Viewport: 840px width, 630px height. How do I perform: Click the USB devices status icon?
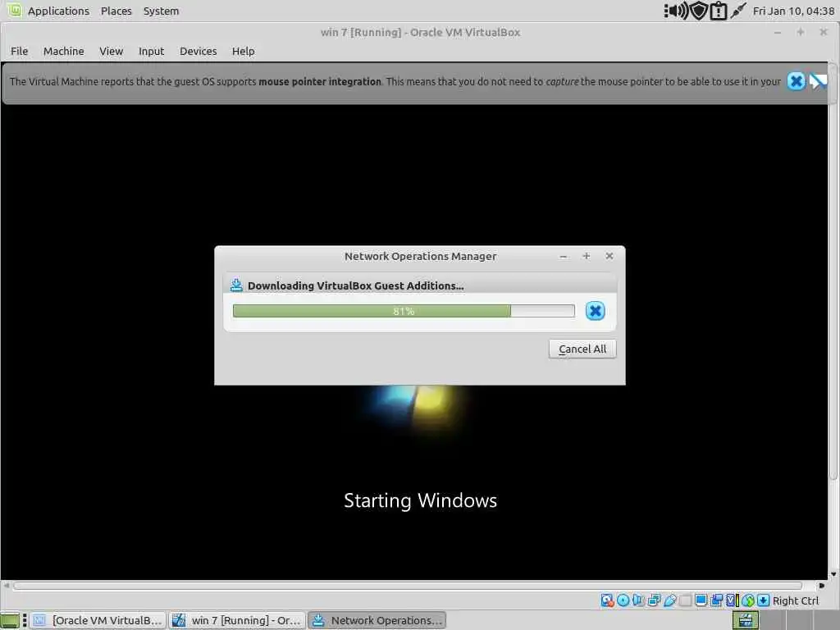(670, 600)
